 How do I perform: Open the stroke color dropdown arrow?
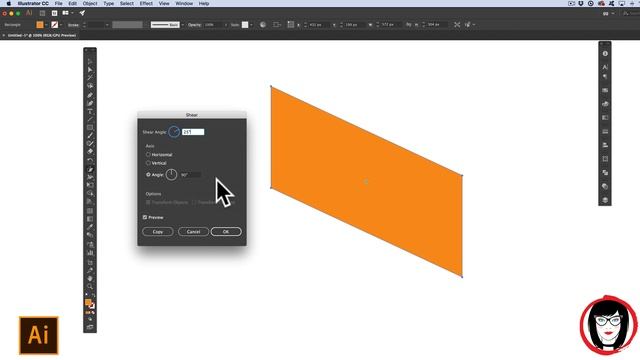coord(61,25)
